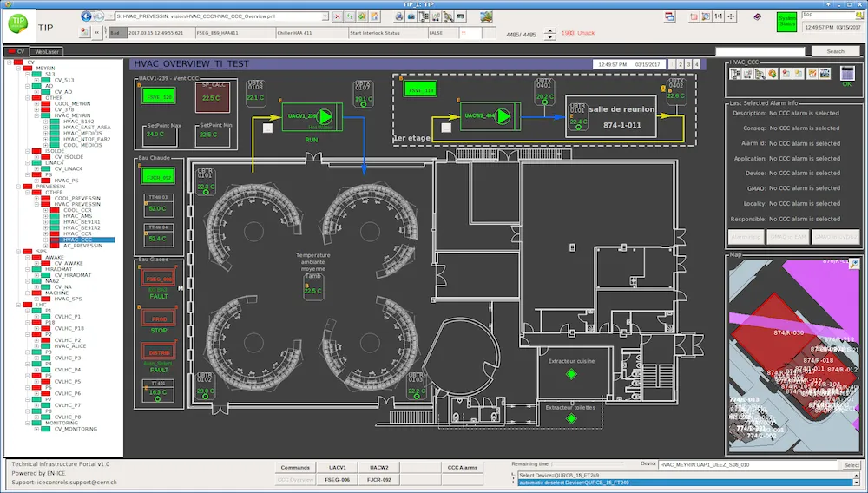Toggle the small white box left of UACW2_494
Image resolution: width=868 pixels, height=493 pixels.
pos(446,128)
